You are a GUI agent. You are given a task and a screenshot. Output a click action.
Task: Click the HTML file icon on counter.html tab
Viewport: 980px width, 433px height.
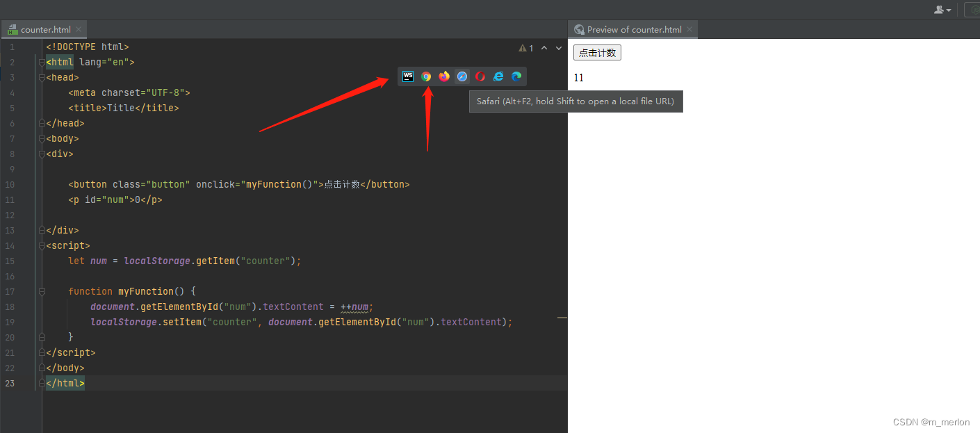click(x=13, y=29)
